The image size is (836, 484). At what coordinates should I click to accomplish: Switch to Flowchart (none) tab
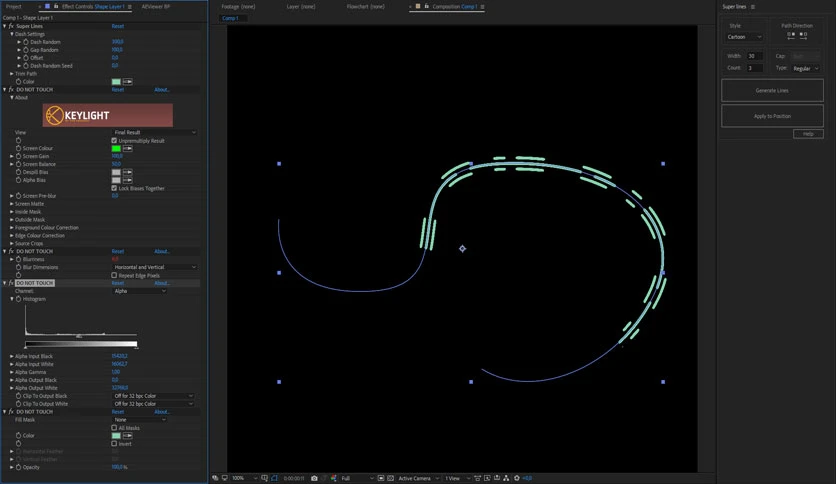(365, 6)
